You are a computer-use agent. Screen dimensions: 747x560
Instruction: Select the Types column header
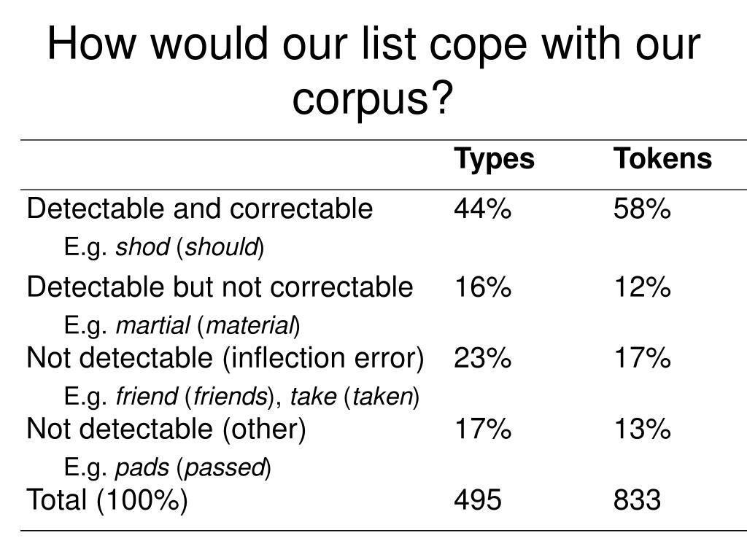point(494,160)
